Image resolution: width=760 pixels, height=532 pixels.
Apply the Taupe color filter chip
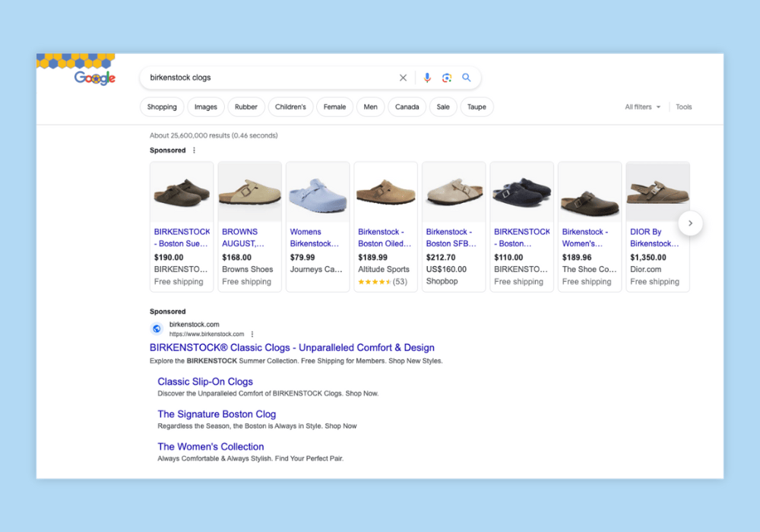click(x=477, y=106)
